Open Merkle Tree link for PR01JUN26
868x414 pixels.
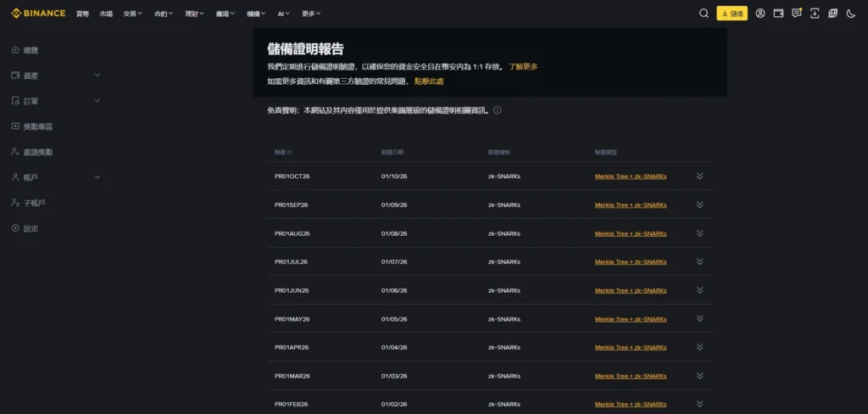click(631, 290)
